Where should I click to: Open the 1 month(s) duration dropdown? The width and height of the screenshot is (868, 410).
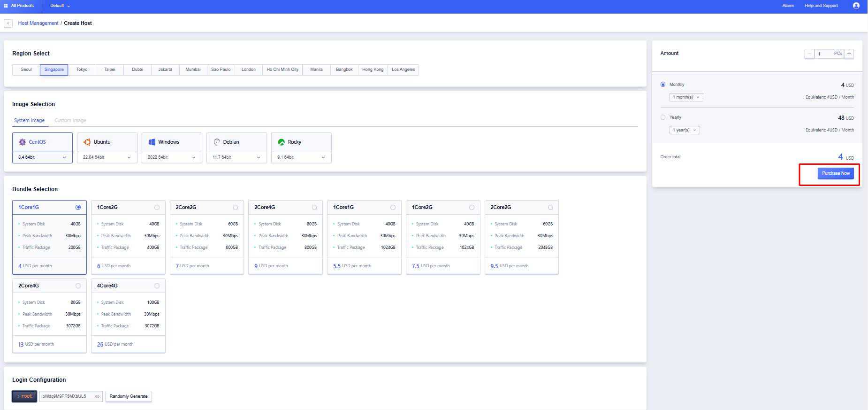[x=686, y=97]
